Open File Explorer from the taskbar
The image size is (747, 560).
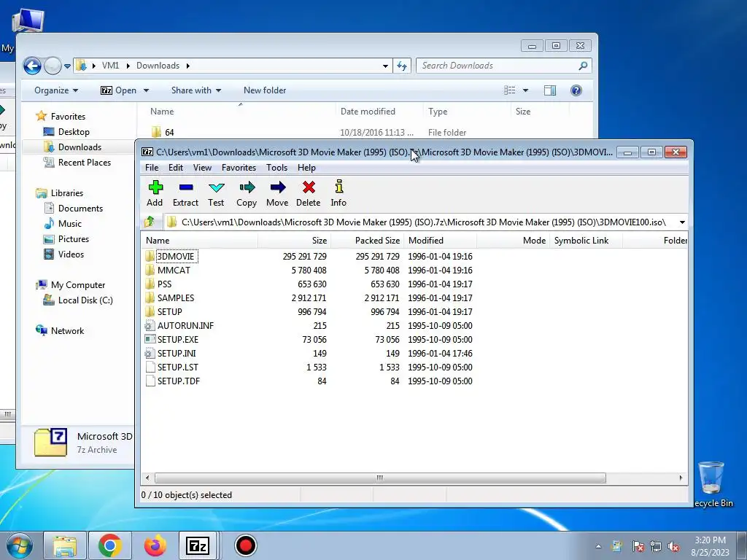(x=65, y=545)
